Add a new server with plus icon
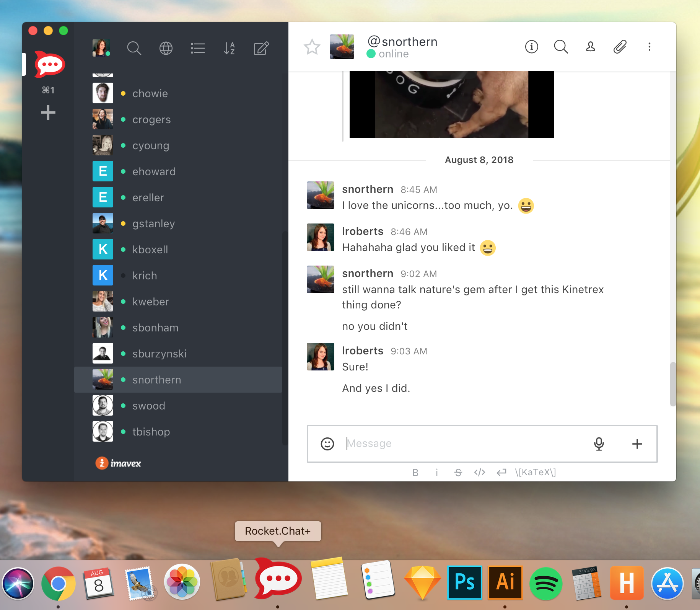The image size is (700, 610). point(48,113)
